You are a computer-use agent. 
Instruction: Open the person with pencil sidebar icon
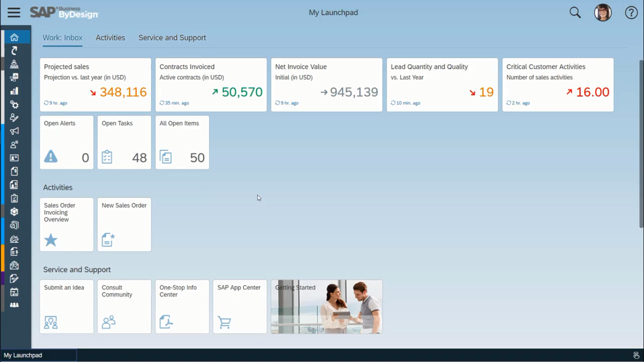point(14,118)
